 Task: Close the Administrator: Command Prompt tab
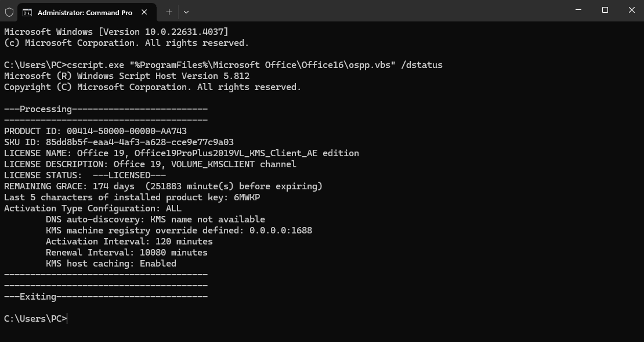pos(144,12)
